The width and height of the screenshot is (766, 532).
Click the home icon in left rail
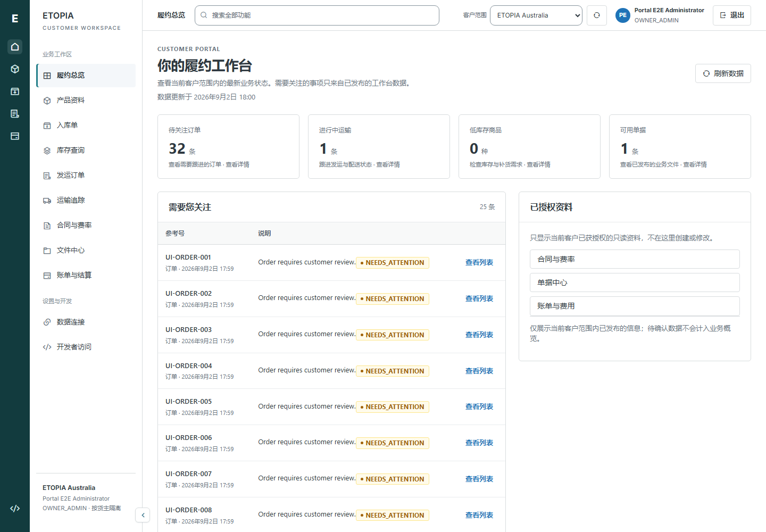click(x=15, y=47)
